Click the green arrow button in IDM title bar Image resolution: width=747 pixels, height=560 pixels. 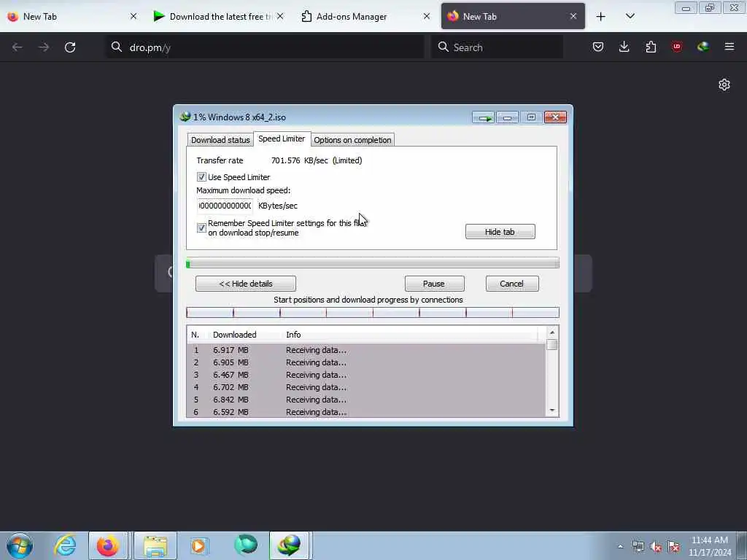pos(484,117)
